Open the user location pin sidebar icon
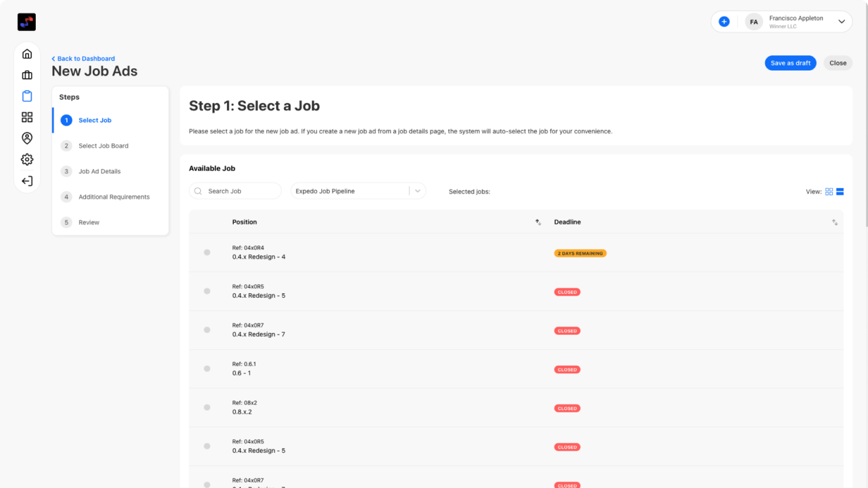Image resolution: width=868 pixels, height=488 pixels. pyautogui.click(x=27, y=138)
